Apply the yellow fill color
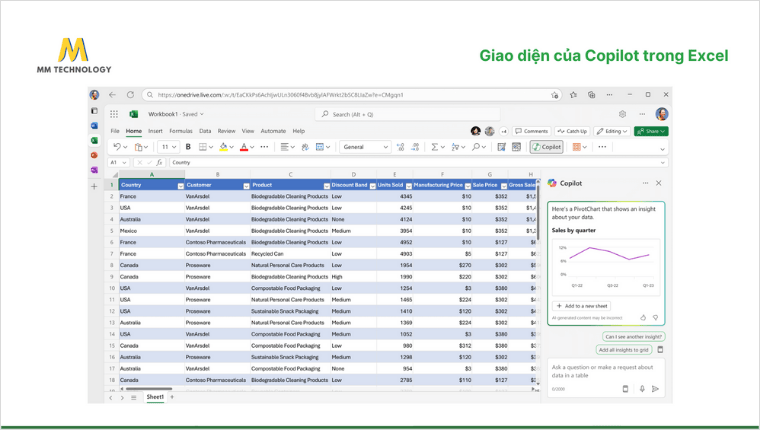The width and height of the screenshot is (760, 430). coord(223,147)
